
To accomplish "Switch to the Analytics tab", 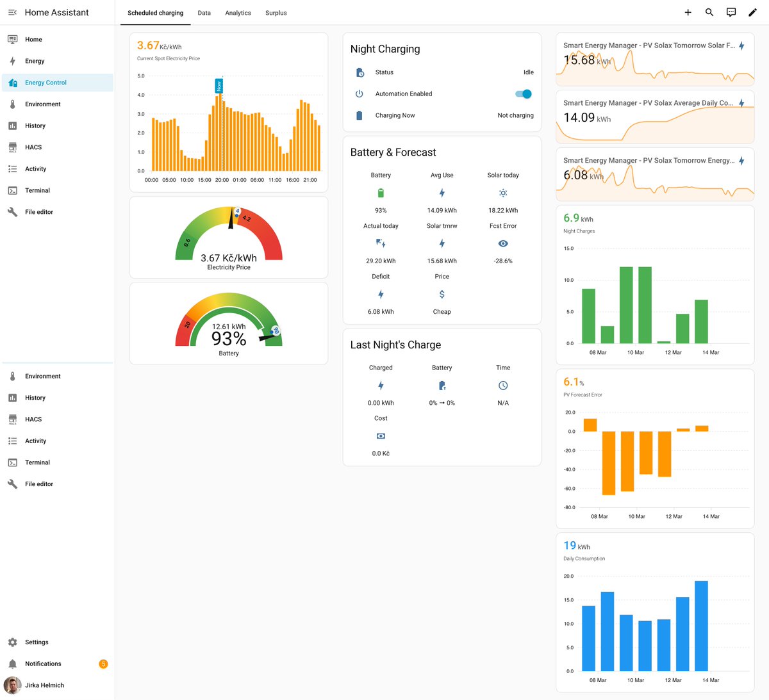I will click(238, 13).
